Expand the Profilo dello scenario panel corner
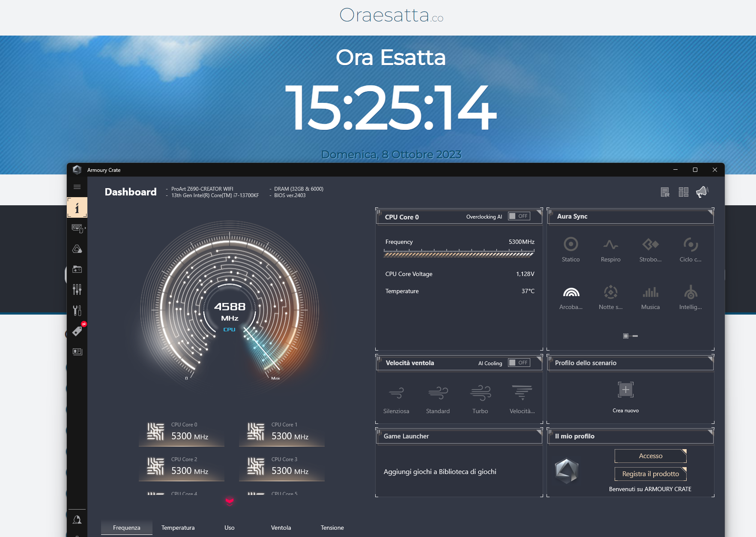Image resolution: width=756 pixels, height=537 pixels. (710, 359)
